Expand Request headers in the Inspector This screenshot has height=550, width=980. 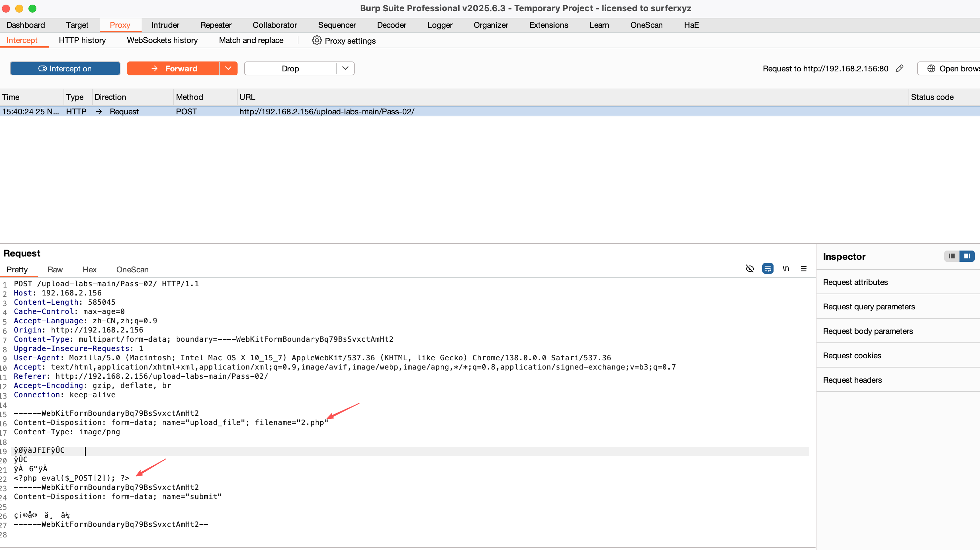(x=852, y=380)
